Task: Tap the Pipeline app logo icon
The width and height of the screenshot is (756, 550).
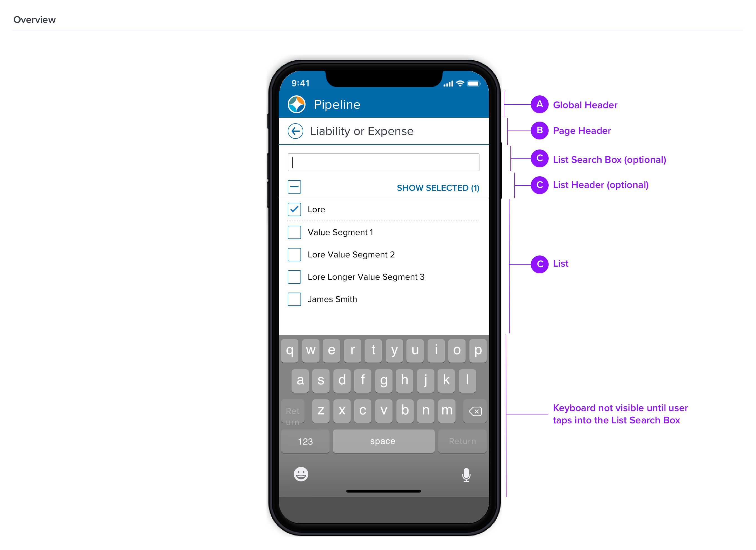Action: tap(295, 105)
